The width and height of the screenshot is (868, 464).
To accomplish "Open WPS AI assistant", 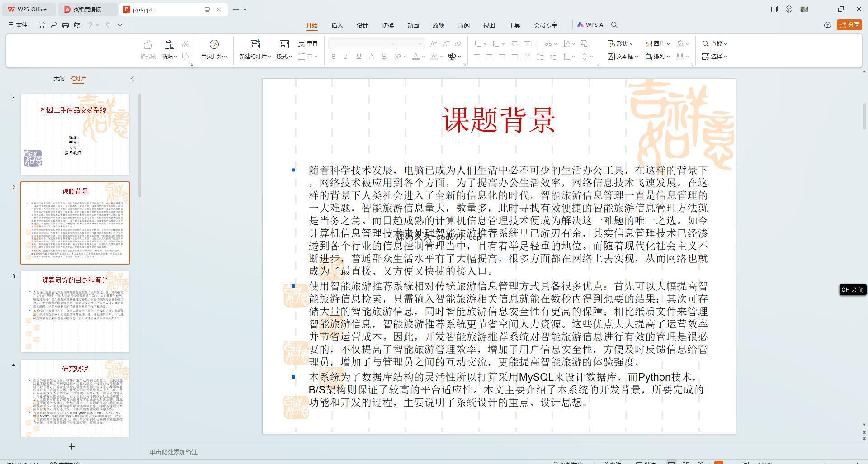I will click(x=591, y=25).
